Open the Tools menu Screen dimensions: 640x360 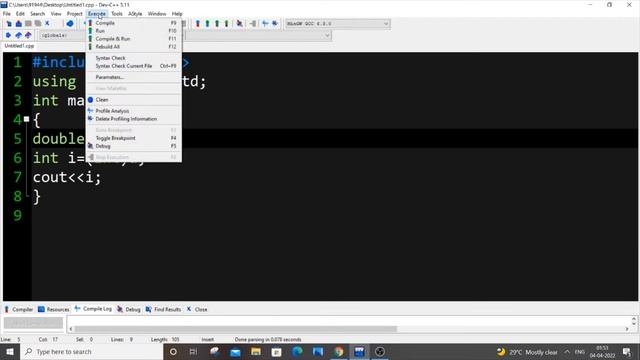[x=117, y=13]
